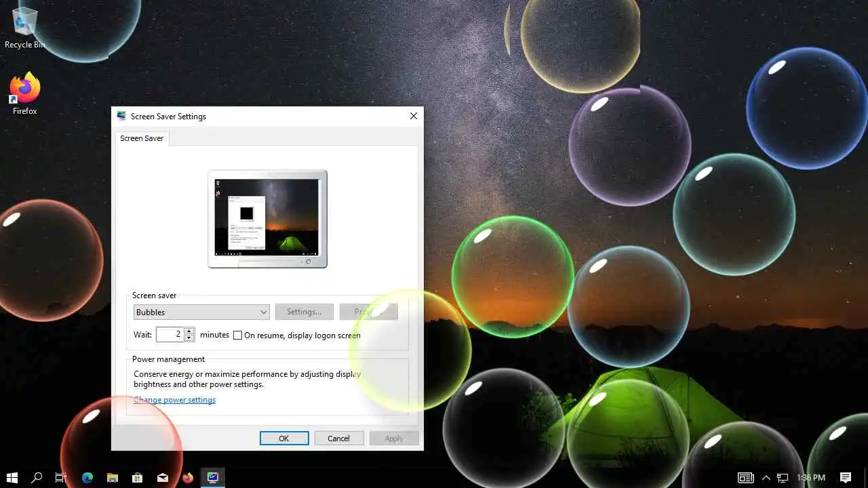Enable On resume, display logon screen

(237, 335)
